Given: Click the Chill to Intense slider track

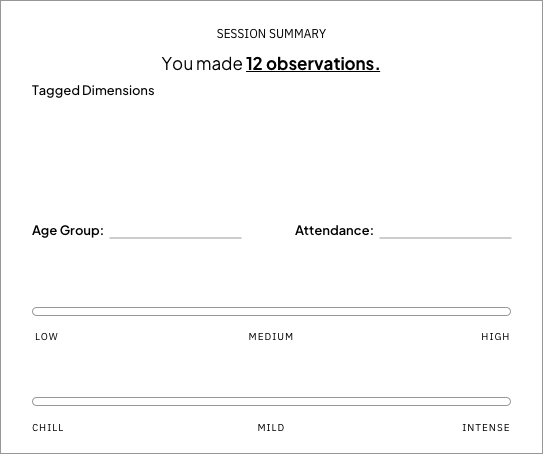Looking at the screenshot, I should (272, 401).
